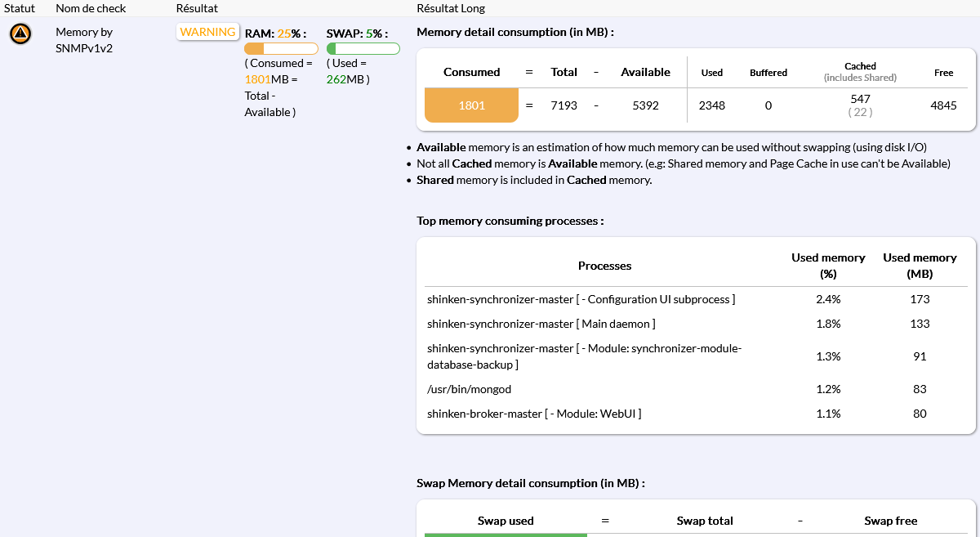The height and width of the screenshot is (537, 980).
Task: Select the Configuration UI subprocess row
Action: pos(581,299)
